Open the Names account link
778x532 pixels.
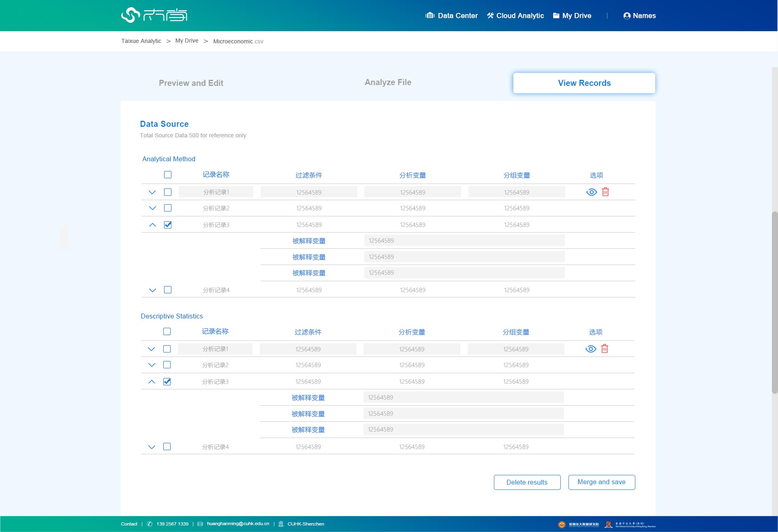(x=639, y=15)
